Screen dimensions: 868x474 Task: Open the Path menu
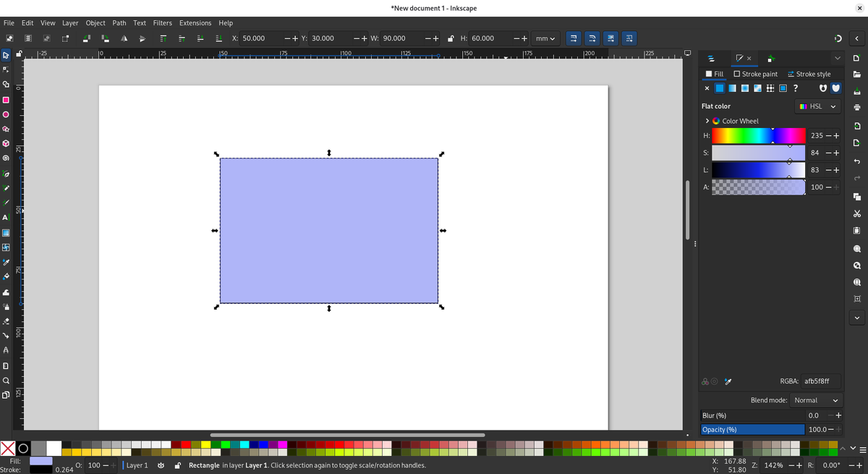(x=119, y=23)
